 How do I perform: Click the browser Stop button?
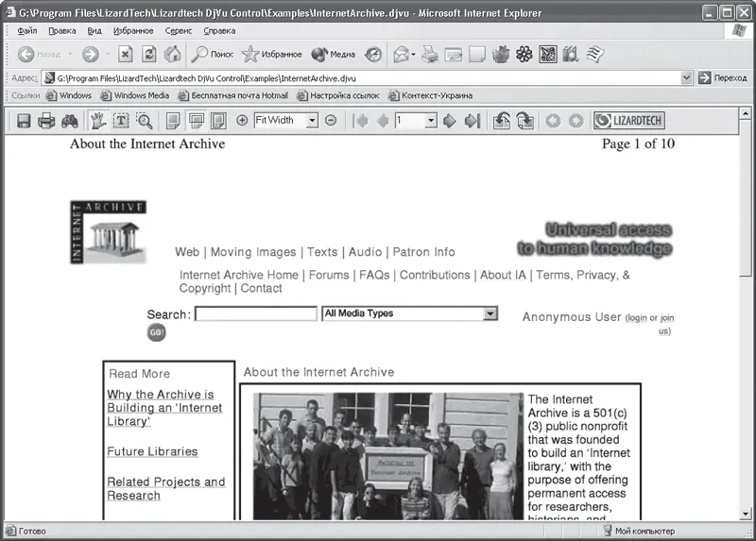[x=126, y=54]
